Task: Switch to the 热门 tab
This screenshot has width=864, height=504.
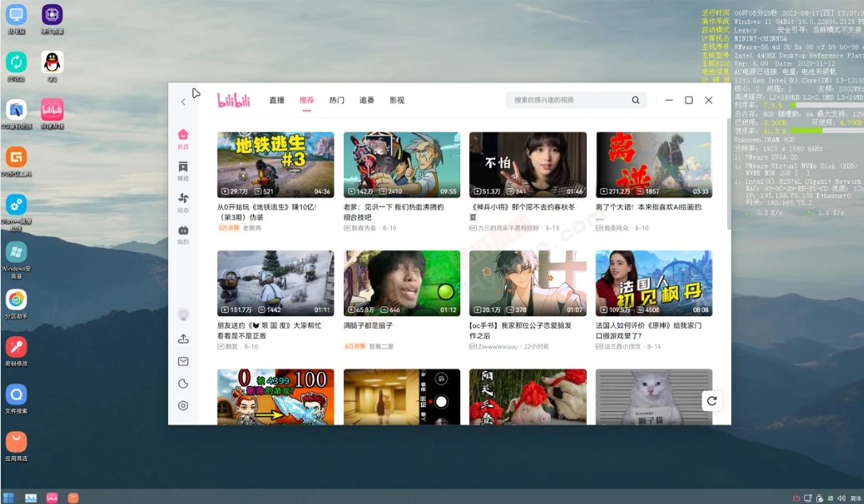Action: point(337,100)
